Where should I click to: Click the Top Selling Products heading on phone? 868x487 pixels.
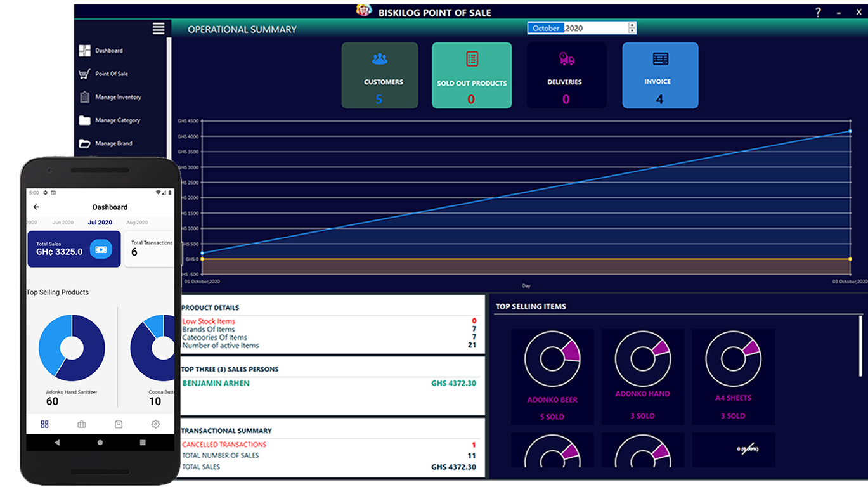(58, 292)
